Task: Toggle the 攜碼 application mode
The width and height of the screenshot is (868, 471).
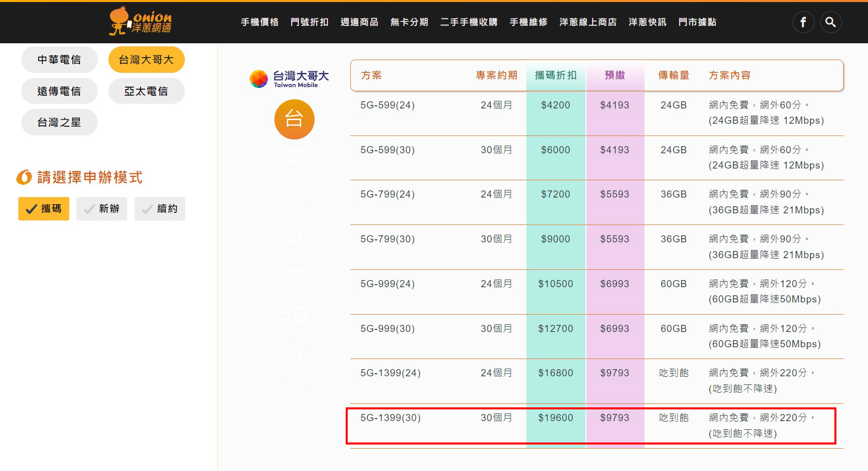Action: 44,209
